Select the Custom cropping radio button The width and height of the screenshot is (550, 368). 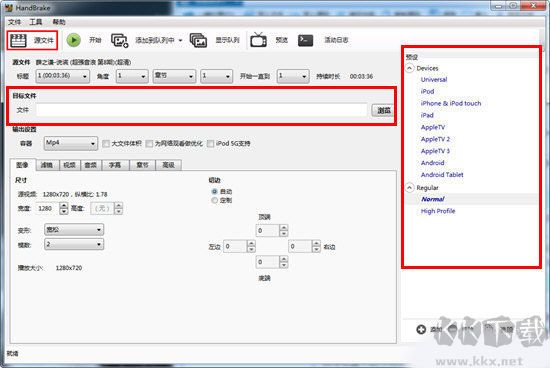[x=214, y=200]
